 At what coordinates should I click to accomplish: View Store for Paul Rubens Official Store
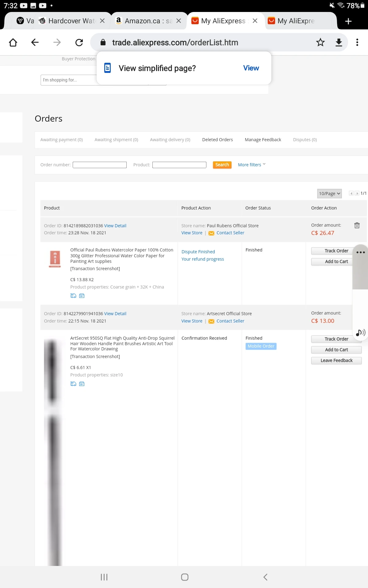click(192, 233)
